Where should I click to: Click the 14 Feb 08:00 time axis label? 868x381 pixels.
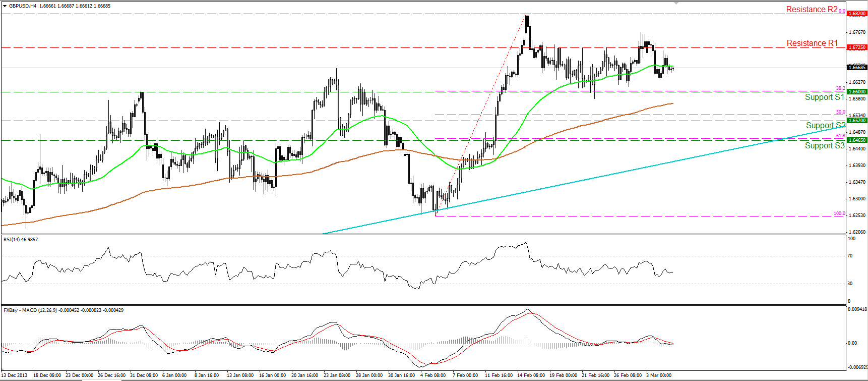[x=531, y=375]
